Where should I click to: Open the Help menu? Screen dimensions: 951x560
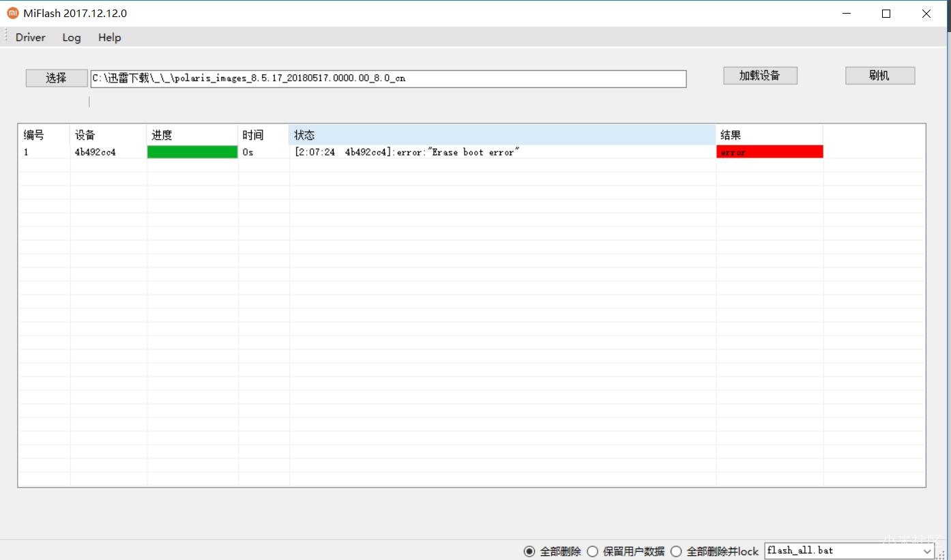pos(109,38)
